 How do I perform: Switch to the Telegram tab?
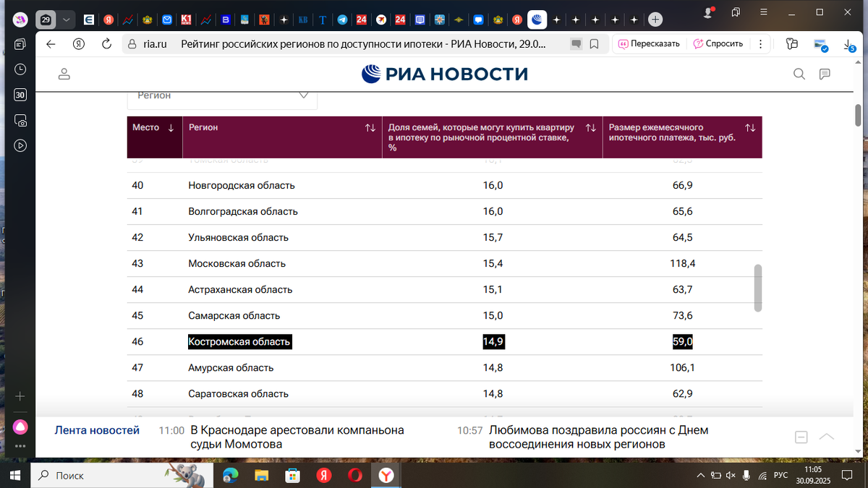pyautogui.click(x=342, y=20)
